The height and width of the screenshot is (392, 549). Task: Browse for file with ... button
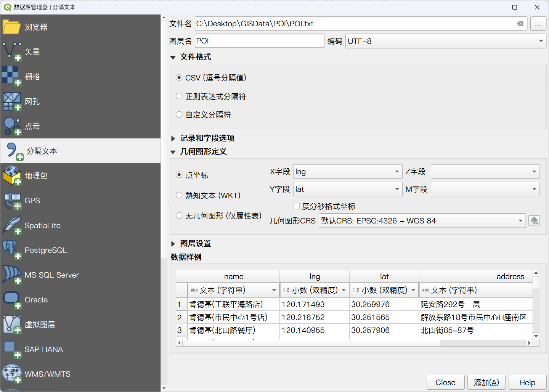click(x=538, y=24)
